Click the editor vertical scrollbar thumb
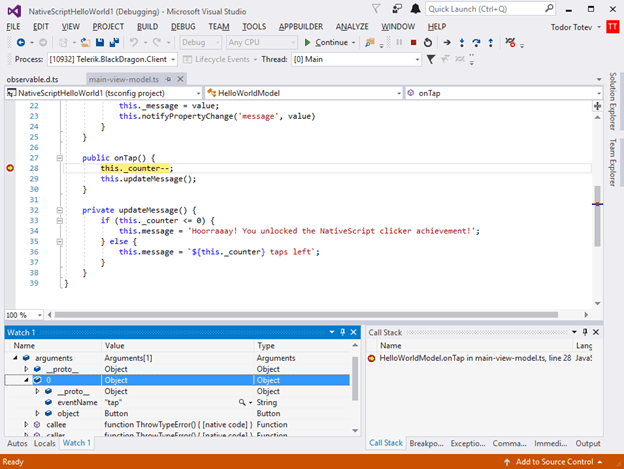This screenshot has height=469, width=624. point(597,216)
